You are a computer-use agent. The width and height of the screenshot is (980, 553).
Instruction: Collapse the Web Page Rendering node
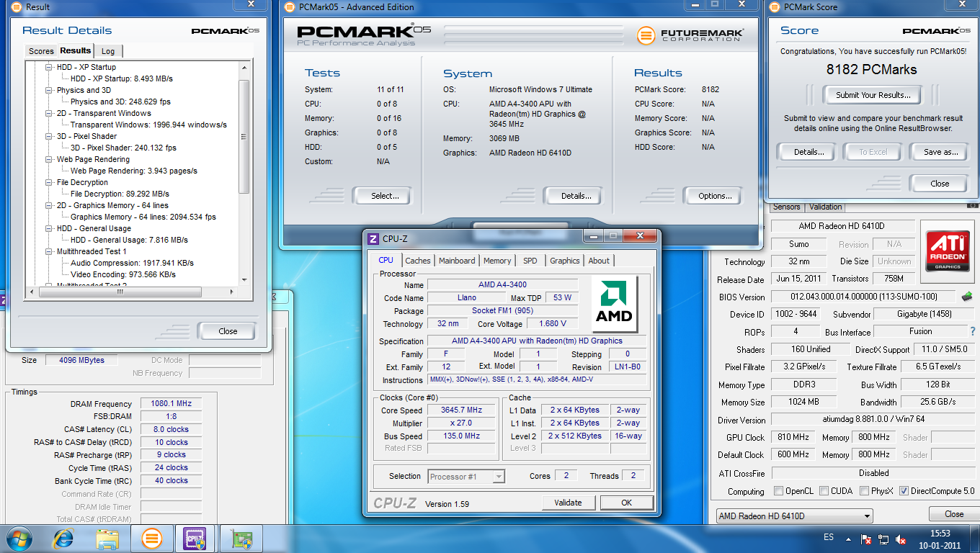tap(49, 159)
